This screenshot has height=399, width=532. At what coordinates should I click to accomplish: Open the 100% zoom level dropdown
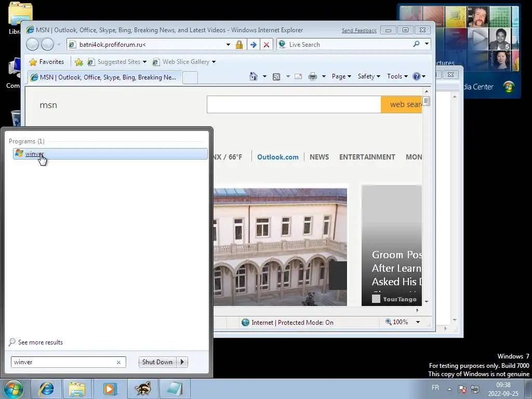(418, 322)
